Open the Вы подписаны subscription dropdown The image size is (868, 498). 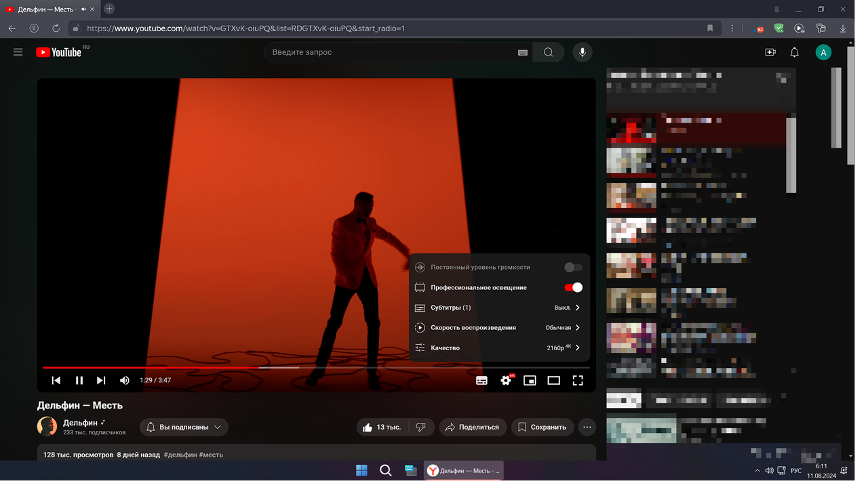coord(184,428)
